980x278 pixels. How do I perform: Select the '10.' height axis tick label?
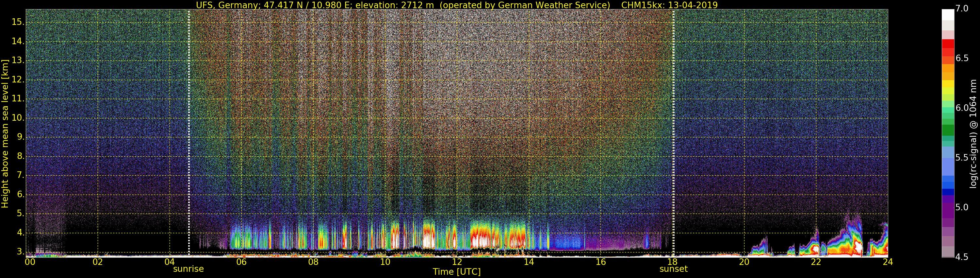(18, 118)
